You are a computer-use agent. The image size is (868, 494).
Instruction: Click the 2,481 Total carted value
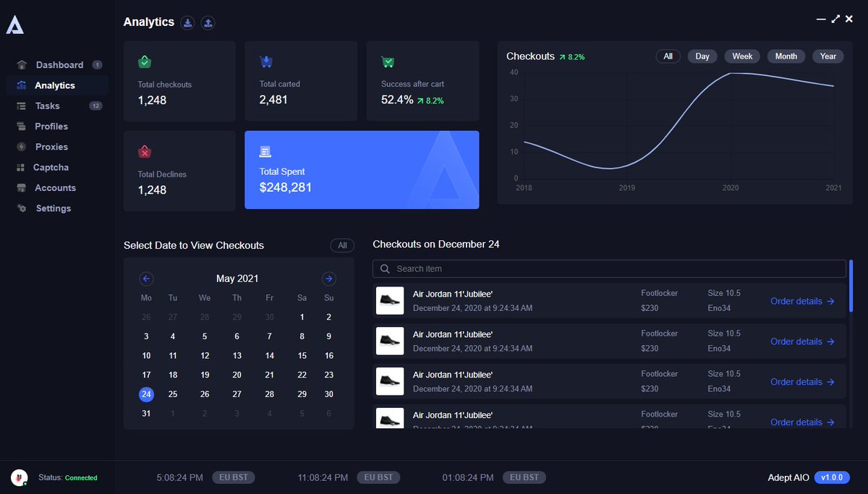(273, 100)
